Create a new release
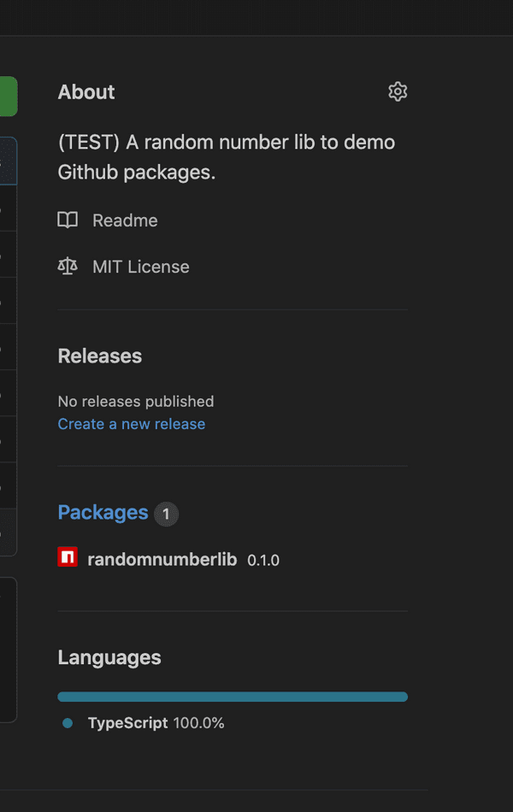 pyautogui.click(x=131, y=424)
